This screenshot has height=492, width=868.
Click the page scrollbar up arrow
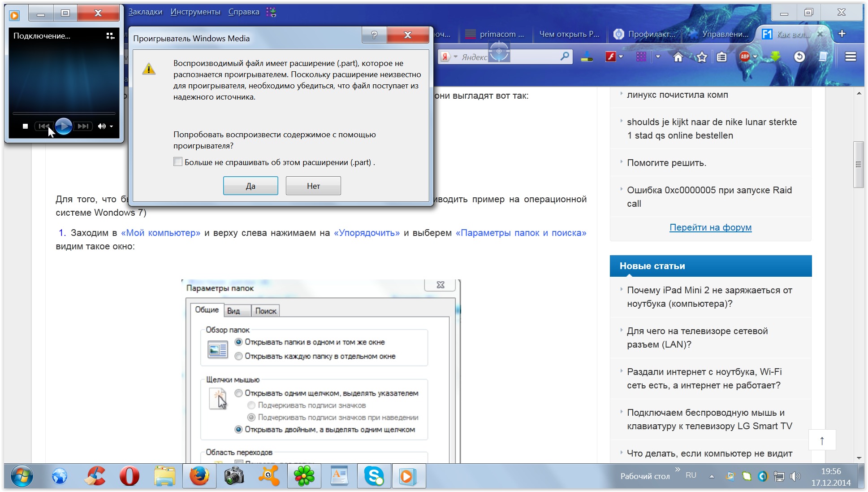(859, 94)
